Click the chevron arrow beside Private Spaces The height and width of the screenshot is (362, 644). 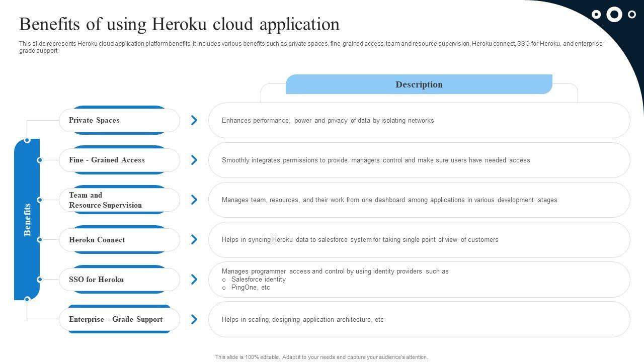(194, 120)
